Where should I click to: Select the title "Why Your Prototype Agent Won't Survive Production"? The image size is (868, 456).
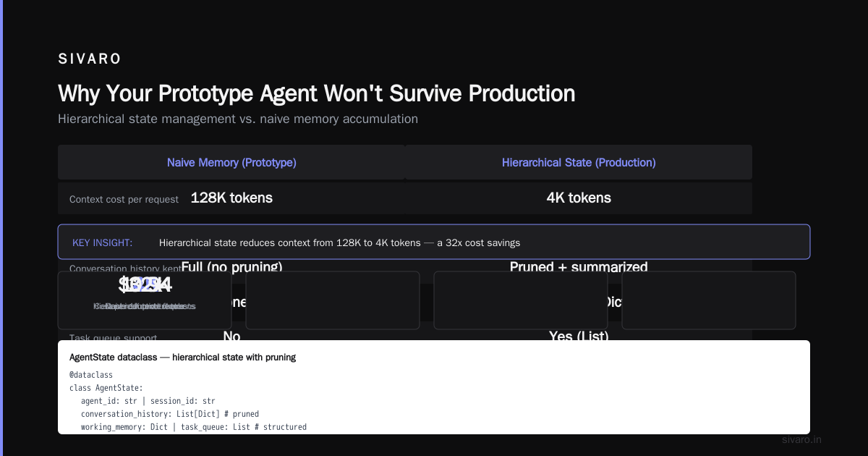[317, 93]
